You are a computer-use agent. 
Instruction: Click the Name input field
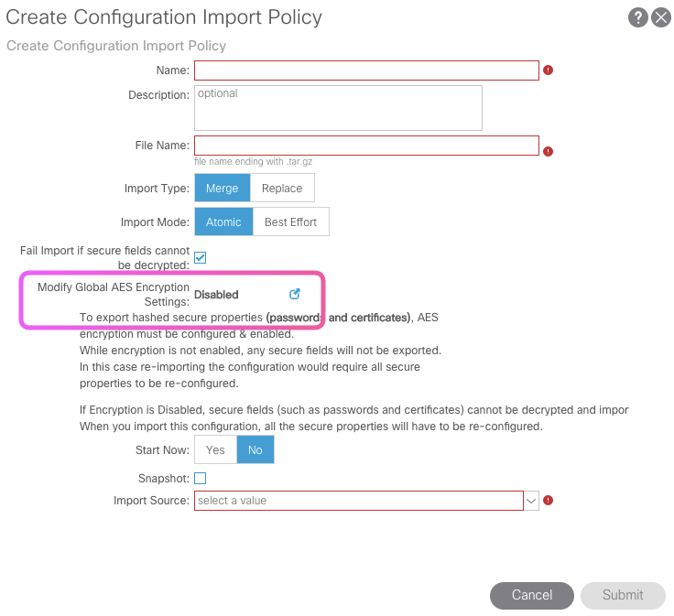(366, 70)
